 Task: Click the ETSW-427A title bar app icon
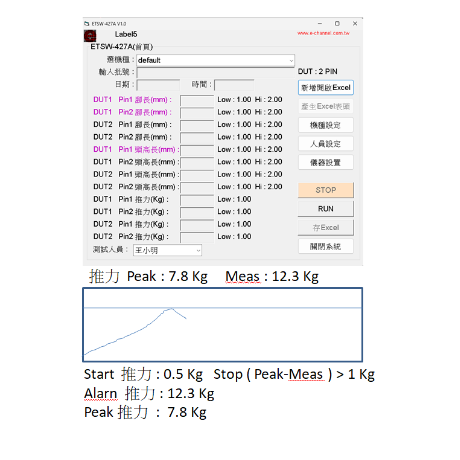87,24
